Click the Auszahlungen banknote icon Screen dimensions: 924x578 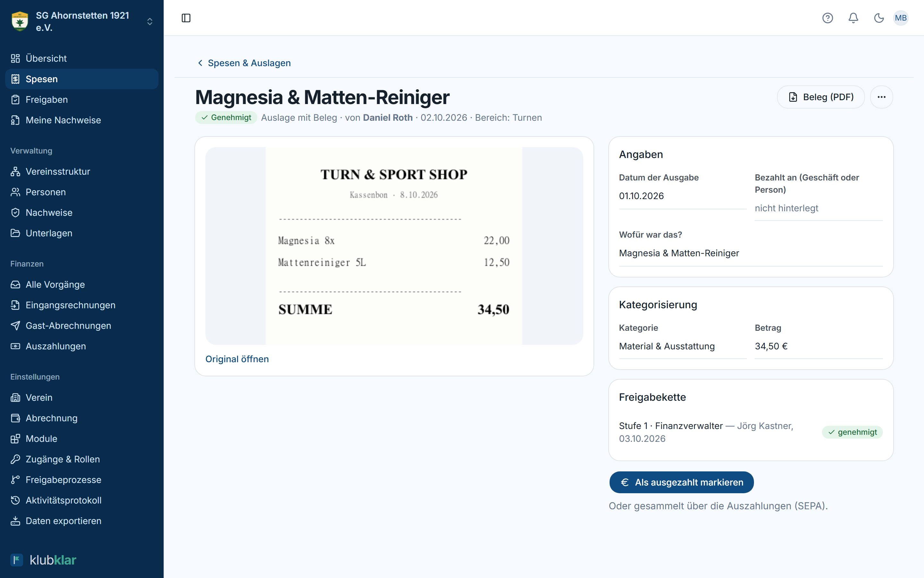(x=15, y=346)
